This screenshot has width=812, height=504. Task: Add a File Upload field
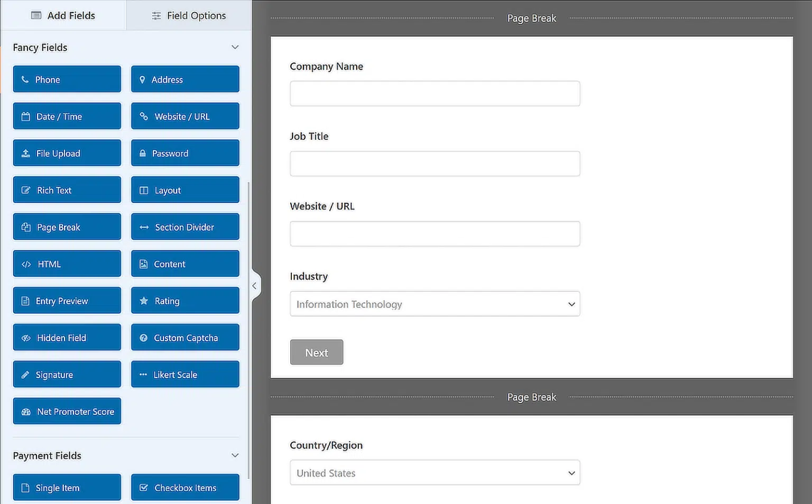[67, 153]
